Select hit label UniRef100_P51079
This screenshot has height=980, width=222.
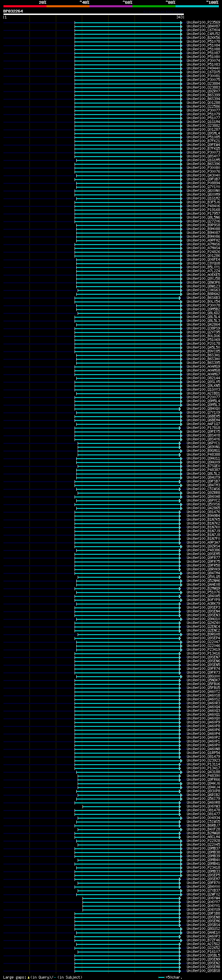203,114
